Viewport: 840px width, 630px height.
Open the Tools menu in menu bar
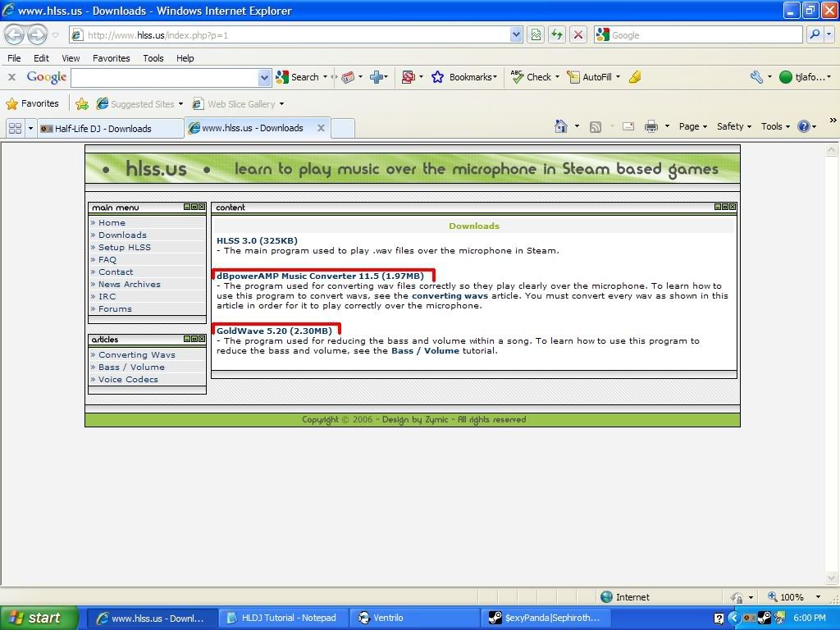tap(153, 58)
